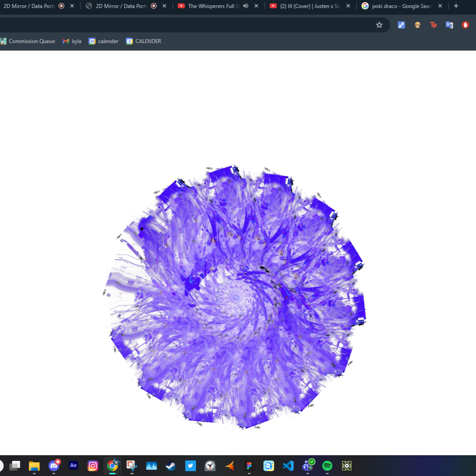Viewport: 476px width, 476px height.
Task: Mute audio on The Whisperers tab
Action: coord(246,6)
